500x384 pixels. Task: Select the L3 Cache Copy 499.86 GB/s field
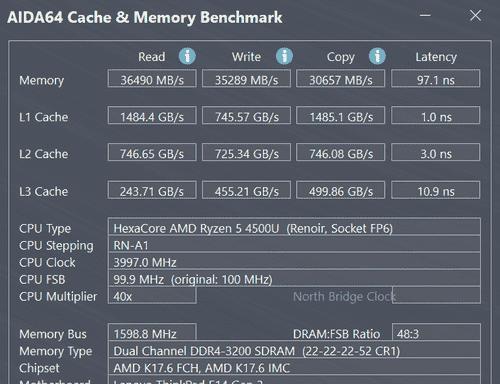(341, 190)
